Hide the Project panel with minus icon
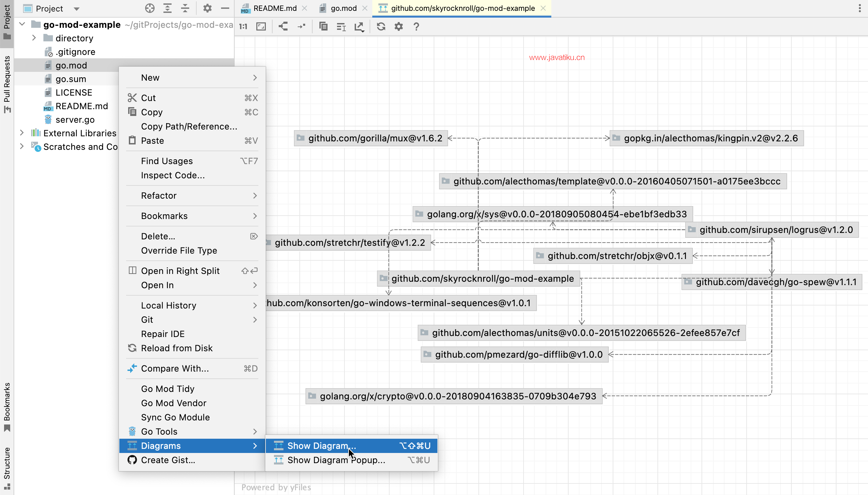This screenshot has height=495, width=868. click(x=225, y=8)
